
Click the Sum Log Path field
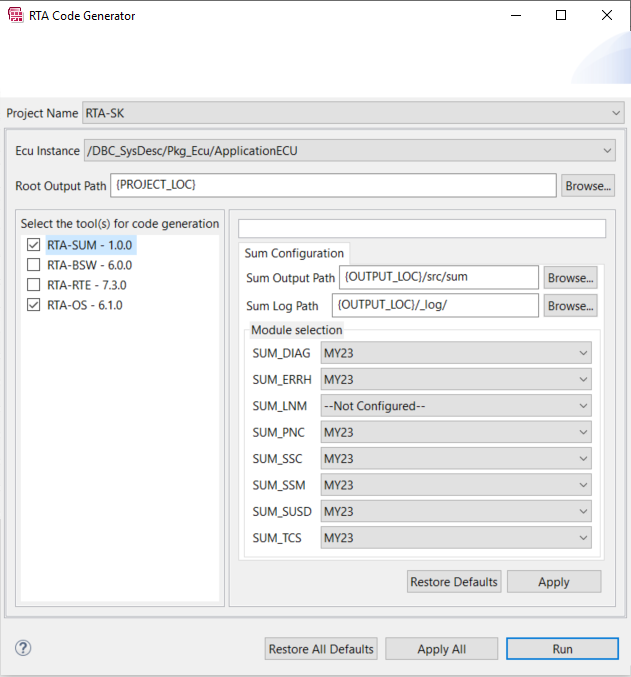pos(435,305)
